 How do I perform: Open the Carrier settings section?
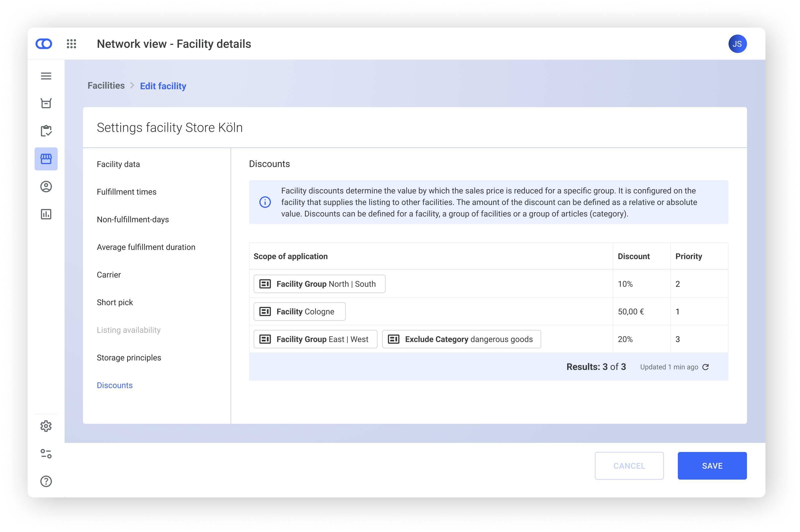109,275
